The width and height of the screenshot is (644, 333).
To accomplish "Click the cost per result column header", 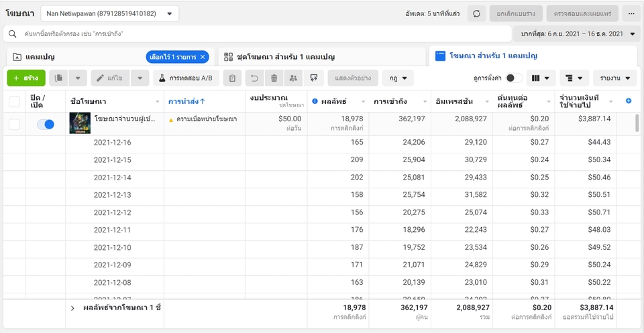I will click(524, 101).
